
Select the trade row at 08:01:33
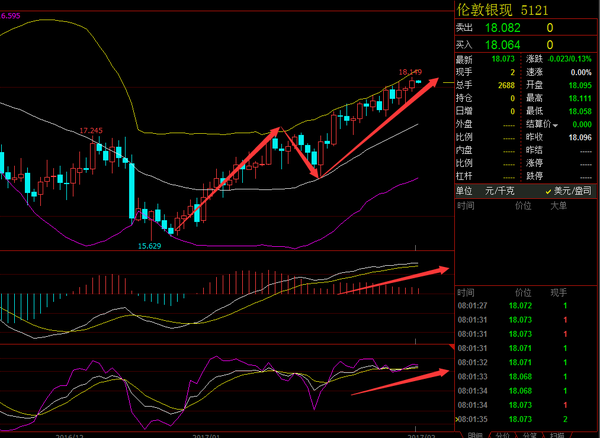tap(512, 377)
